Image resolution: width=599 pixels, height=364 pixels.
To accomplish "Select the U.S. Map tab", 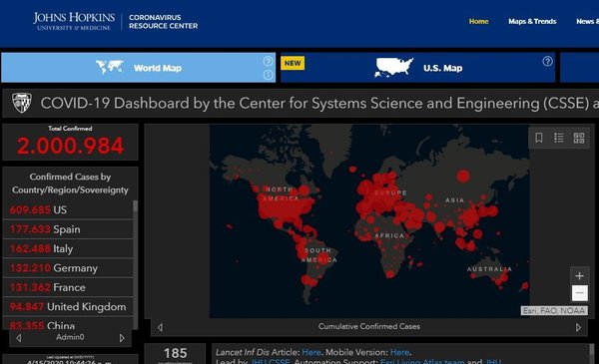I will (417, 68).
